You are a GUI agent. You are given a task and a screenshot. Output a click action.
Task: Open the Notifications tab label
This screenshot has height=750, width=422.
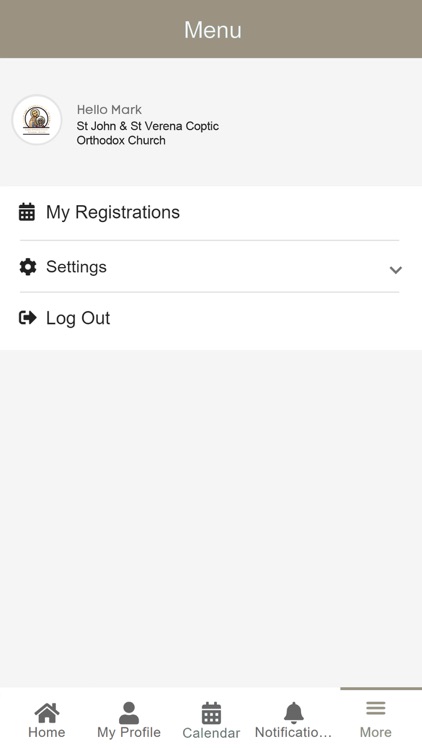[x=293, y=732]
